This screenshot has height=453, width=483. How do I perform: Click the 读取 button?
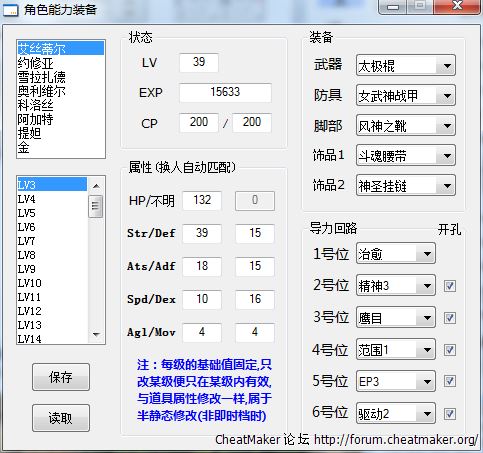(61, 418)
